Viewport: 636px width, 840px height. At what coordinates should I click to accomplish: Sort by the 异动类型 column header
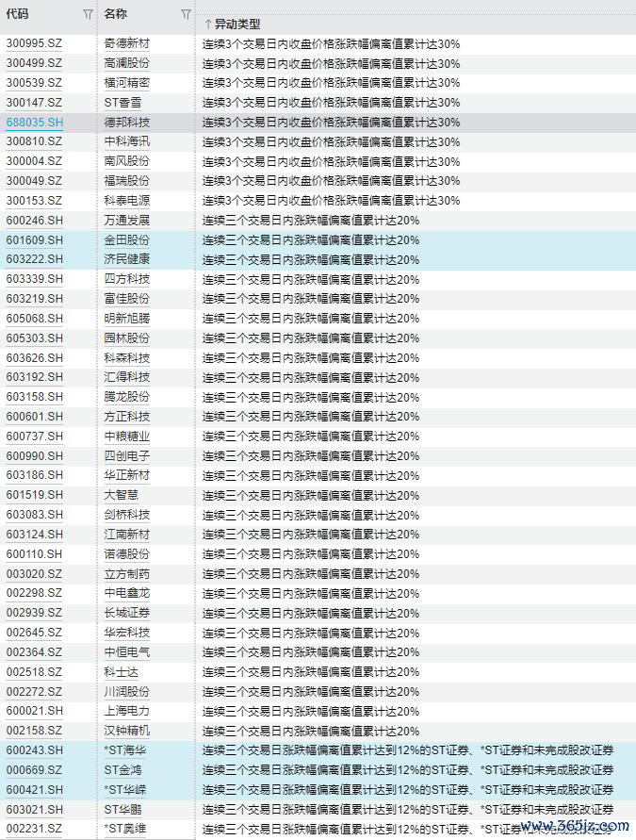[236, 24]
